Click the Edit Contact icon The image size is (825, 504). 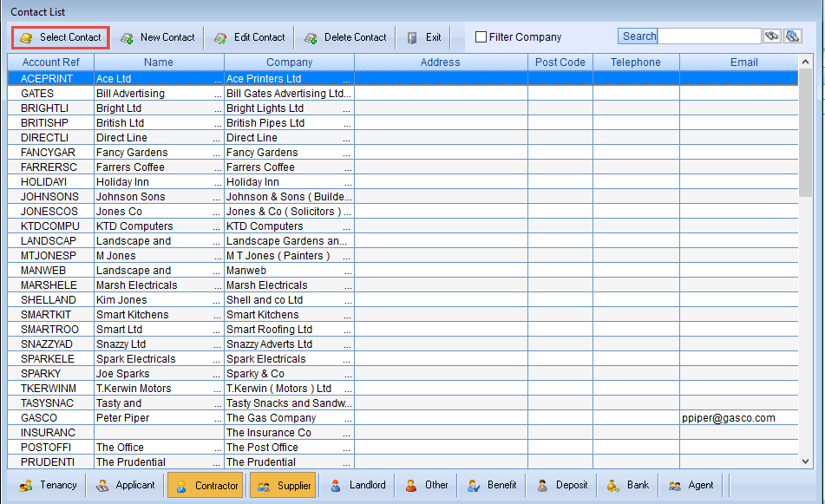220,38
